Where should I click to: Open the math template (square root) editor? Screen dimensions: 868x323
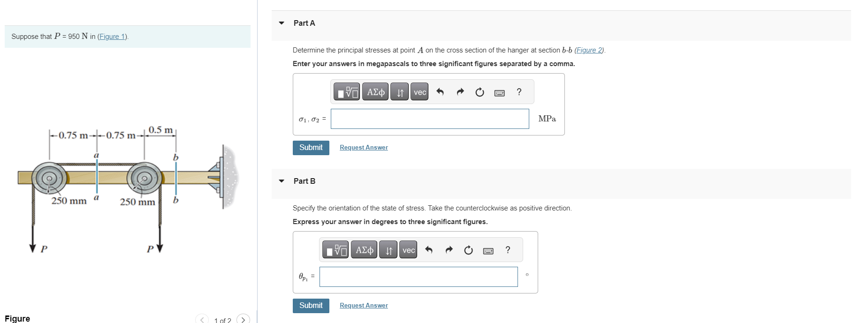pyautogui.click(x=346, y=92)
